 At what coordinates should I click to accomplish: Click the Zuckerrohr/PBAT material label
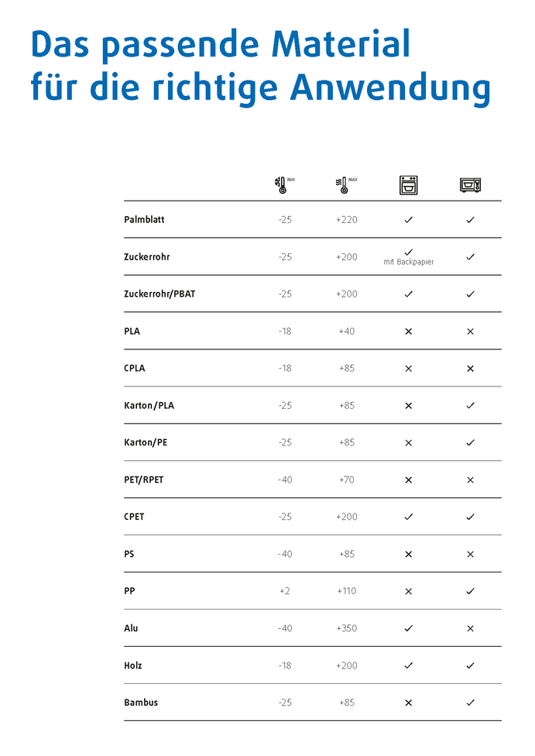159,294
